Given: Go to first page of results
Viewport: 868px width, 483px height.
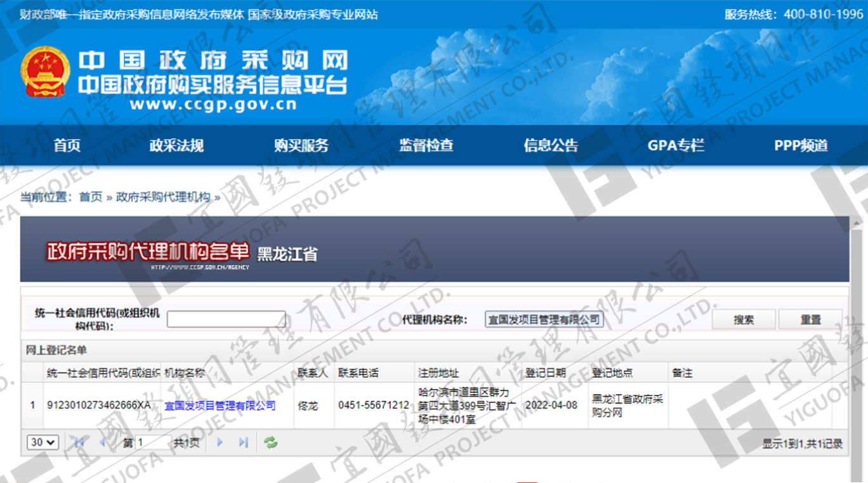Looking at the screenshot, I should click(x=79, y=442).
